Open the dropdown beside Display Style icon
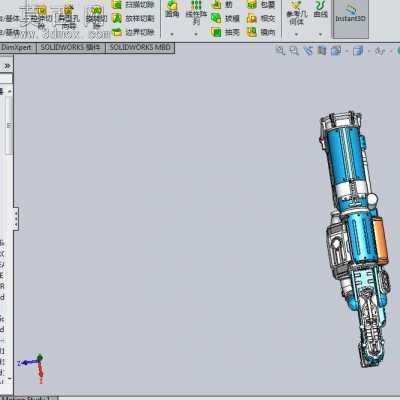The height and width of the screenshot is (400, 400). (x=369, y=51)
